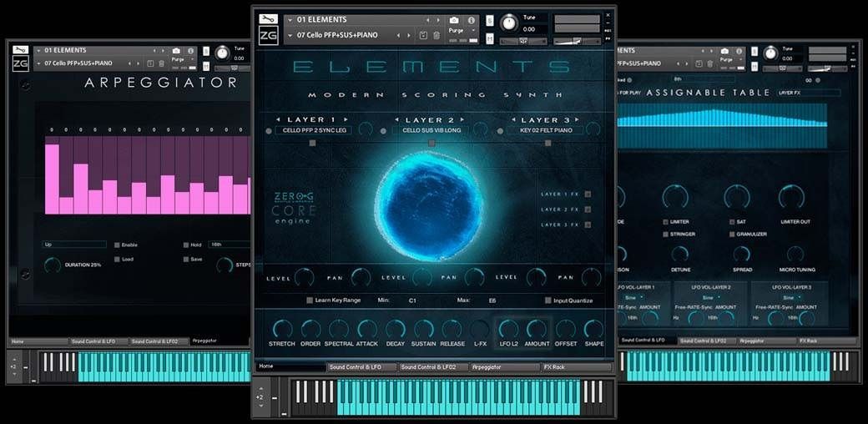The height and width of the screenshot is (424, 868).
Task: Click the LIMITER OUT knob in right window
Action: [x=791, y=197]
